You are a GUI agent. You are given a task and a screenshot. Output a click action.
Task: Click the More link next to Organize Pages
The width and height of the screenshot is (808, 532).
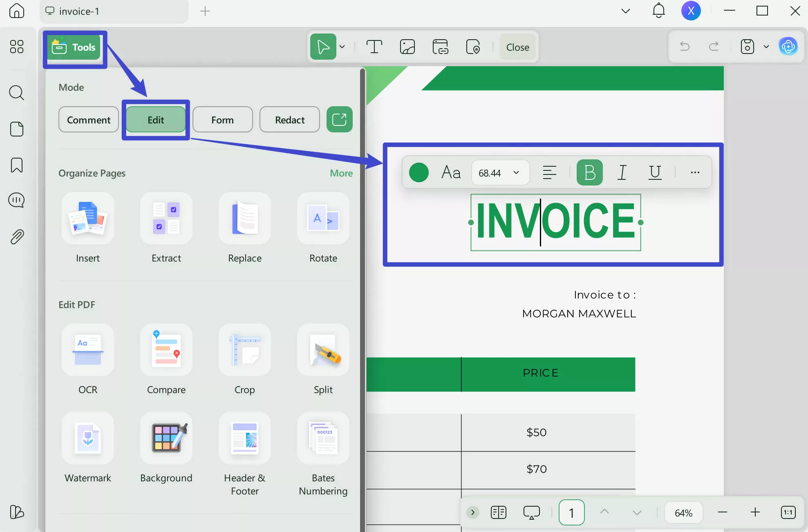click(x=341, y=173)
